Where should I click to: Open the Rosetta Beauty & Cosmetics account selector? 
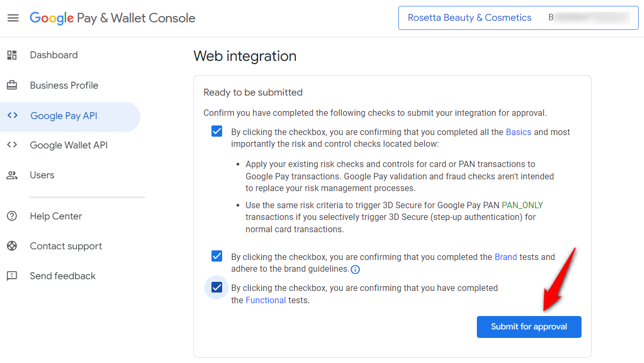(x=469, y=18)
